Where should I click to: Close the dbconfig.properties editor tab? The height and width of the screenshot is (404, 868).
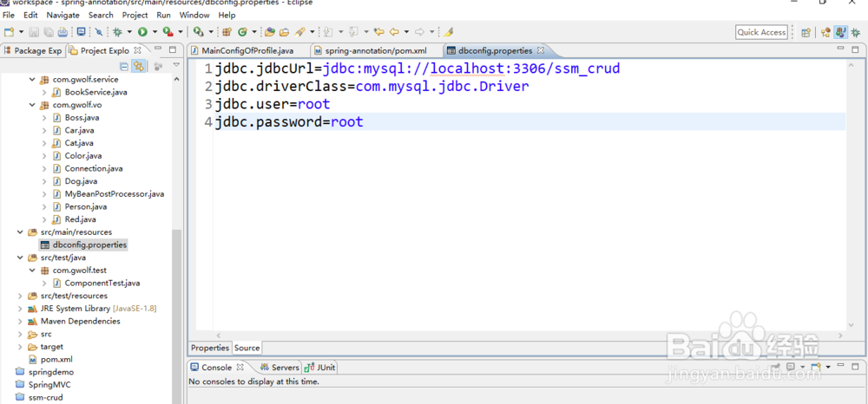(x=541, y=51)
